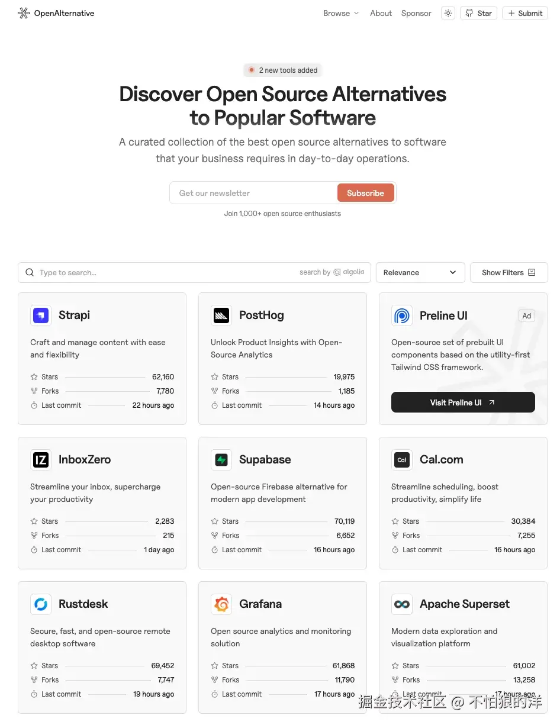Expand the Browse menu

point(341,13)
